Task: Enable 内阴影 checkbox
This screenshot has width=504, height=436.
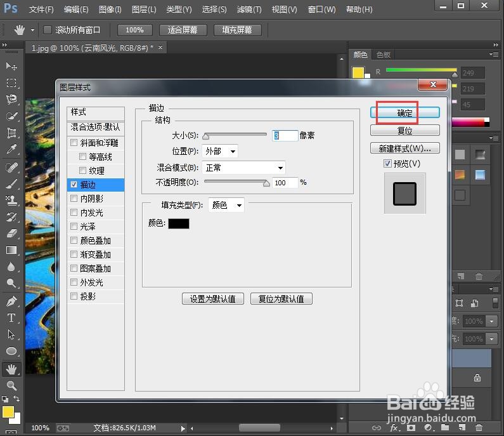Action: [74, 198]
